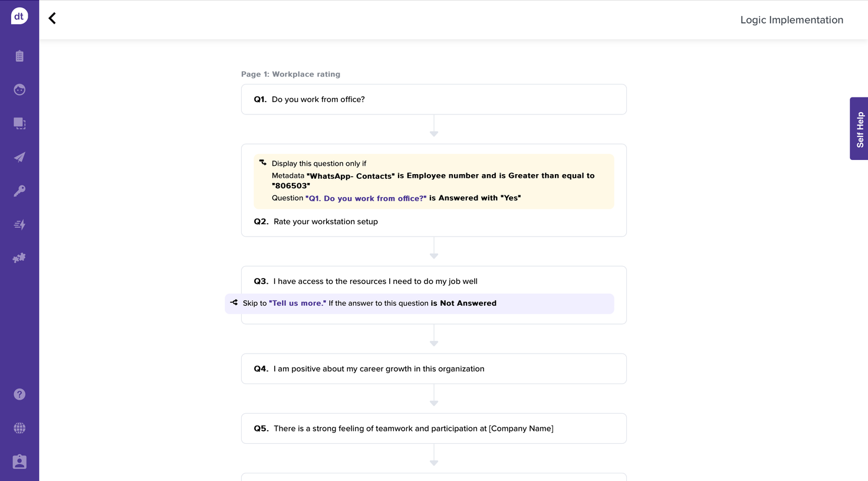Click the Q3 skip logic branch icon
The height and width of the screenshot is (481, 868).
click(x=234, y=303)
